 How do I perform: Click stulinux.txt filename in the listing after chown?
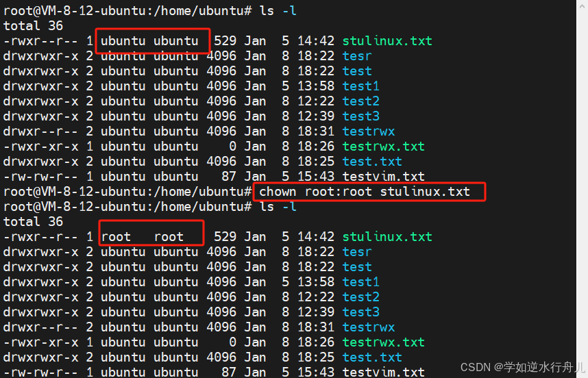tap(387, 237)
